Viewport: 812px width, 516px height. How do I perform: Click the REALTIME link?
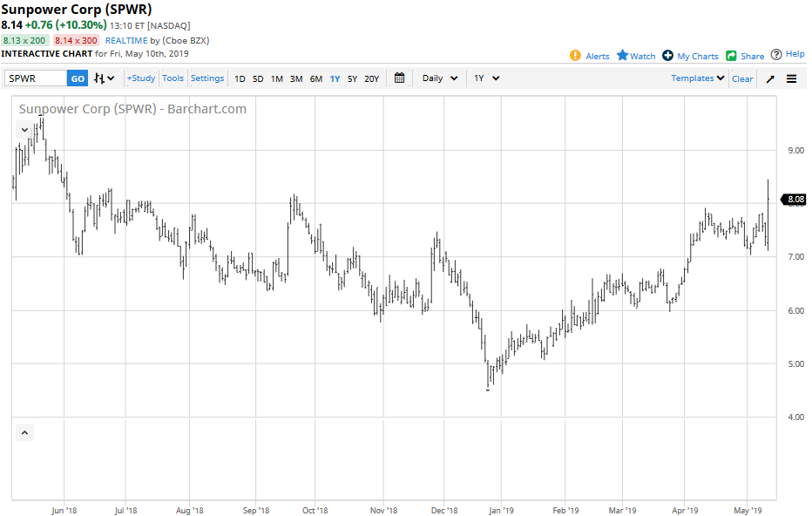click(126, 40)
